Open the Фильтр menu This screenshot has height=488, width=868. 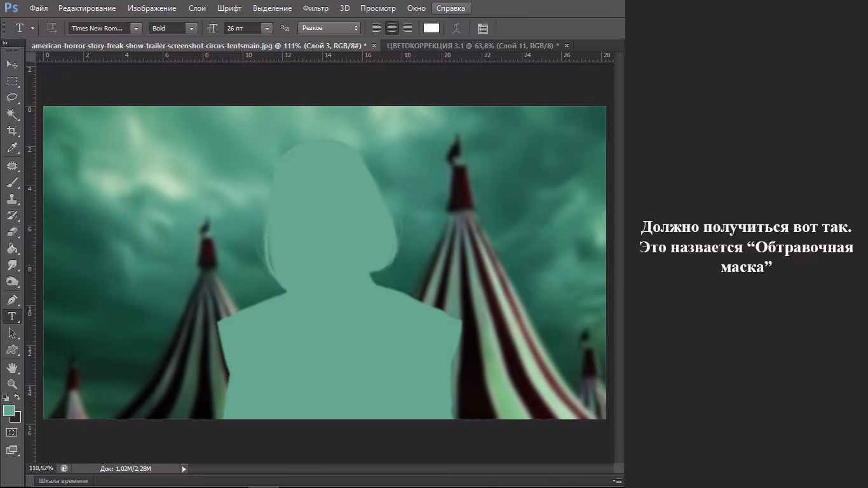tap(316, 8)
